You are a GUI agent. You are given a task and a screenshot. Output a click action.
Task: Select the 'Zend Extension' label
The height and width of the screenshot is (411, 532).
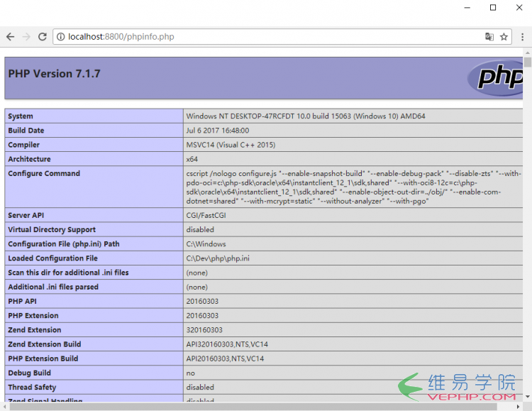point(34,330)
